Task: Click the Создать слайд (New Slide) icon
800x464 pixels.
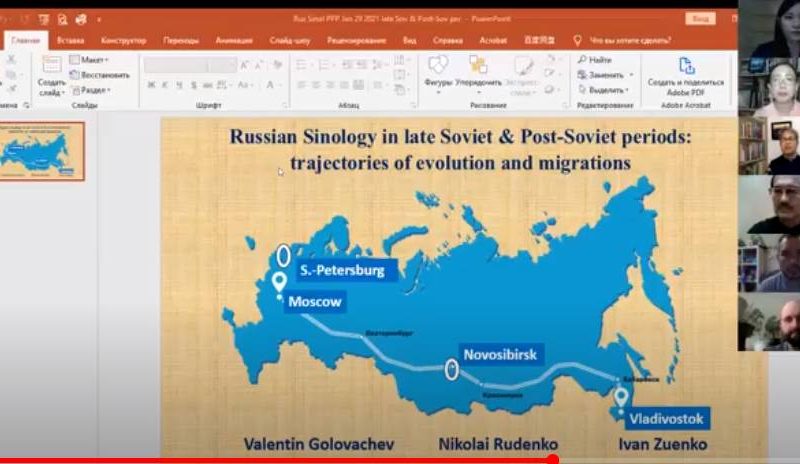Action: tap(51, 65)
